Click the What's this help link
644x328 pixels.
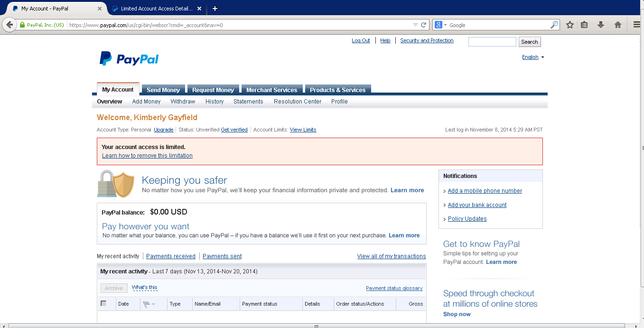point(144,288)
